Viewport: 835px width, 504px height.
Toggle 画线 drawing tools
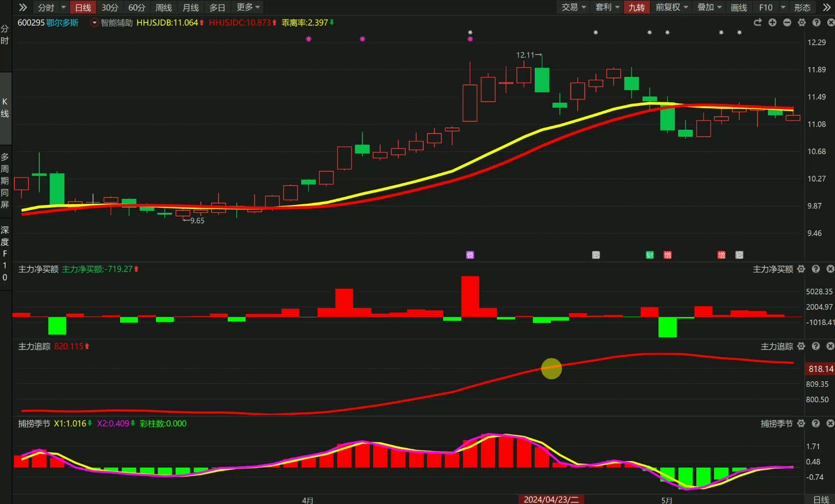tap(739, 7)
